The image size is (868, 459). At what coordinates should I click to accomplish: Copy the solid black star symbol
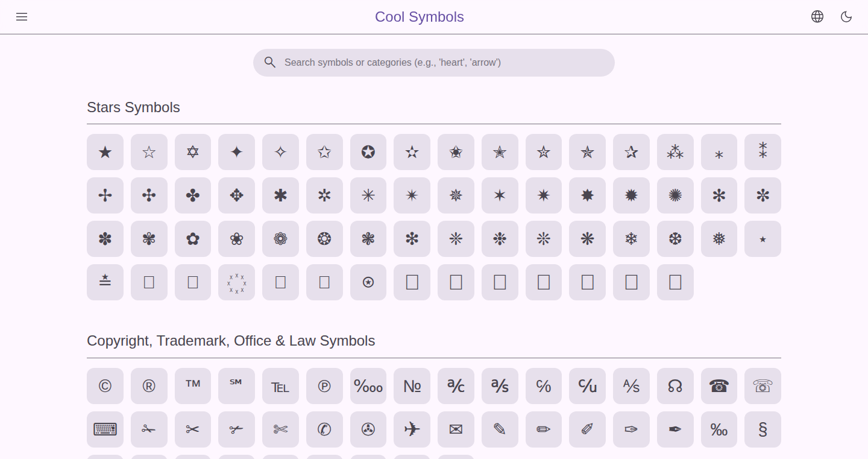(105, 152)
